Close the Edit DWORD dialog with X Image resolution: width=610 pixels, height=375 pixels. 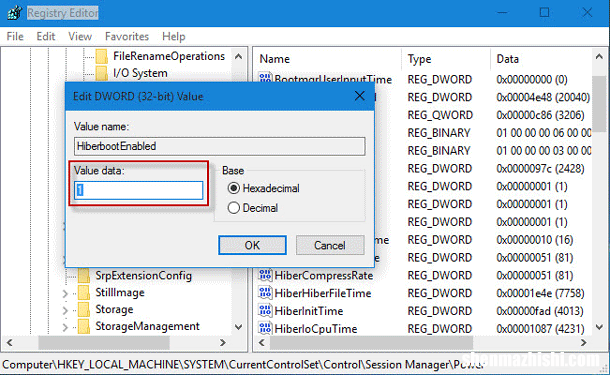pyautogui.click(x=359, y=96)
